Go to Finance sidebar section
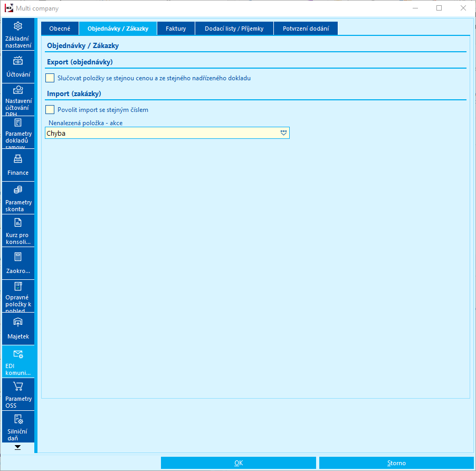 coord(18,165)
